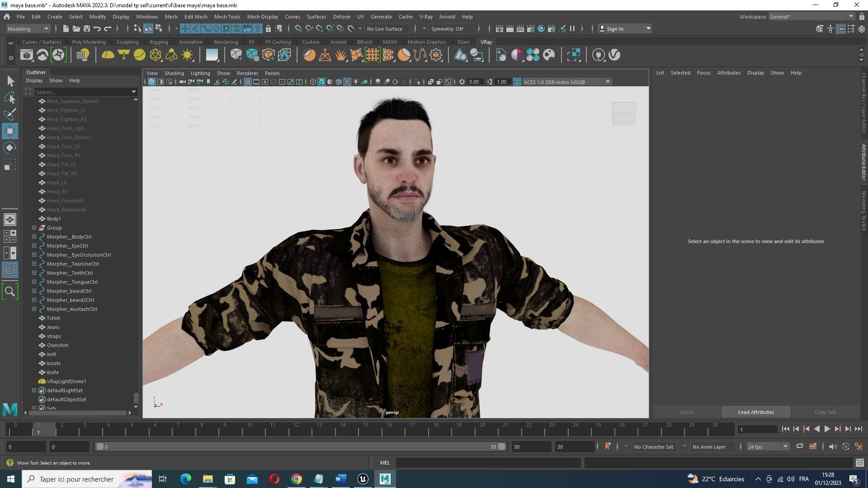Toggle the viewport grid display icon
The width and height of the screenshot is (868, 488).
coord(247,82)
